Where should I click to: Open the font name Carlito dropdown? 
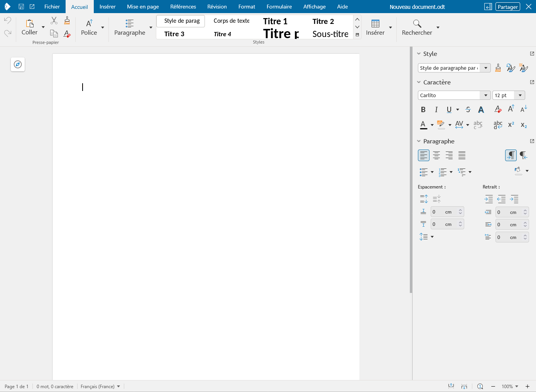pyautogui.click(x=485, y=95)
